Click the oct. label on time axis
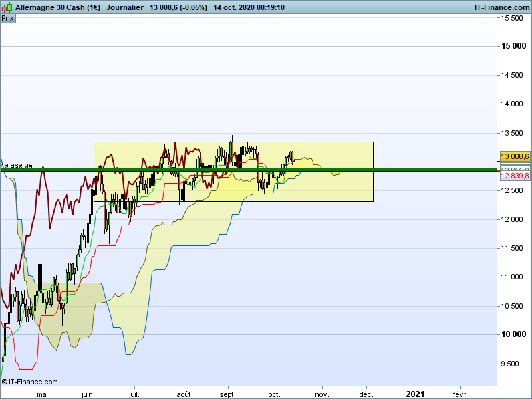This screenshot has width=532, height=399. click(274, 394)
